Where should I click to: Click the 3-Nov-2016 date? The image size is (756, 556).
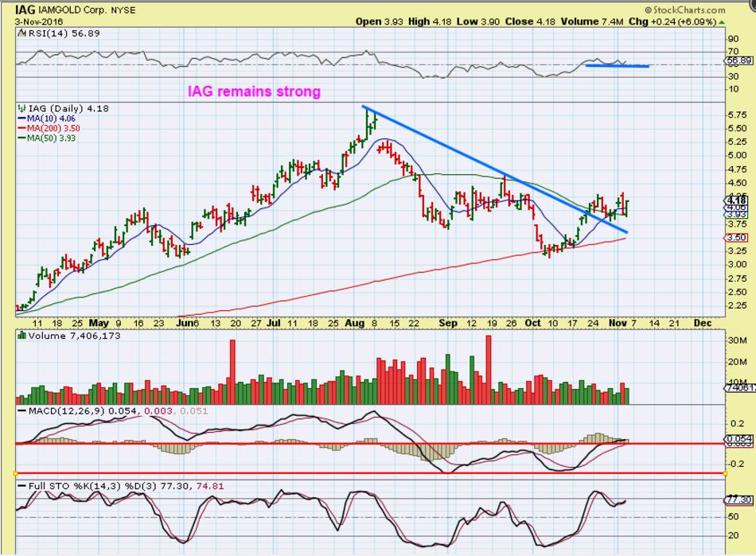click(x=37, y=21)
